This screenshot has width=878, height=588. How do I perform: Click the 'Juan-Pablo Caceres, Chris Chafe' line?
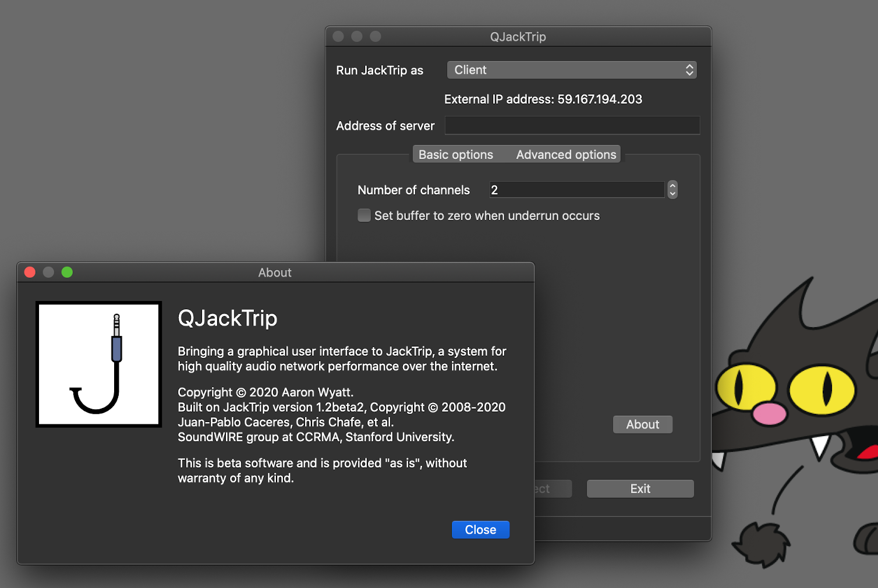pyautogui.click(x=286, y=422)
